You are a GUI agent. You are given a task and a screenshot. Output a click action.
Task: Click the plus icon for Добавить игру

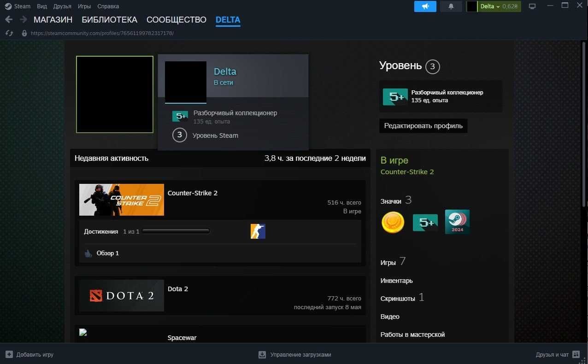tap(9, 355)
